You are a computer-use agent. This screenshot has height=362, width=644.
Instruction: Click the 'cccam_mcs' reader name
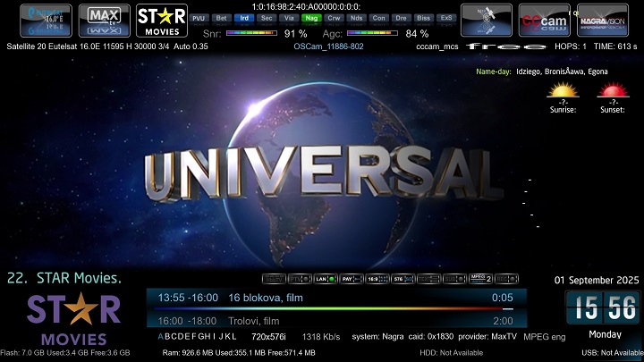437,46
